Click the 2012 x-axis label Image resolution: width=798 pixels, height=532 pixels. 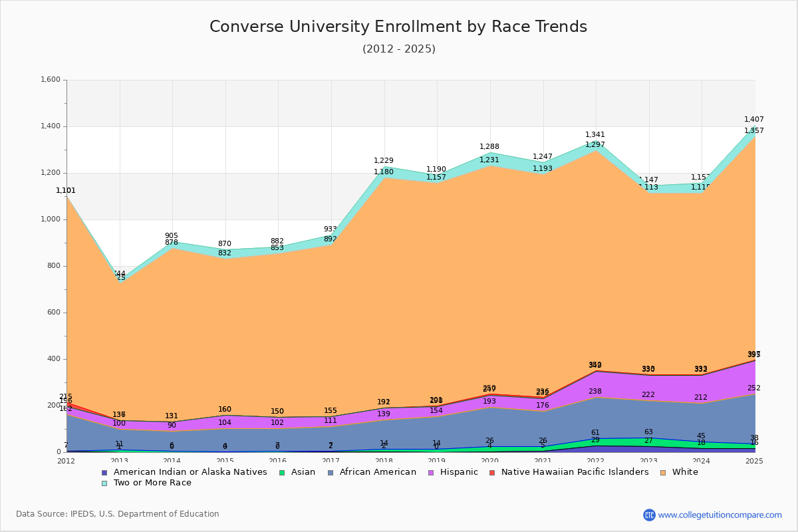[x=66, y=461]
